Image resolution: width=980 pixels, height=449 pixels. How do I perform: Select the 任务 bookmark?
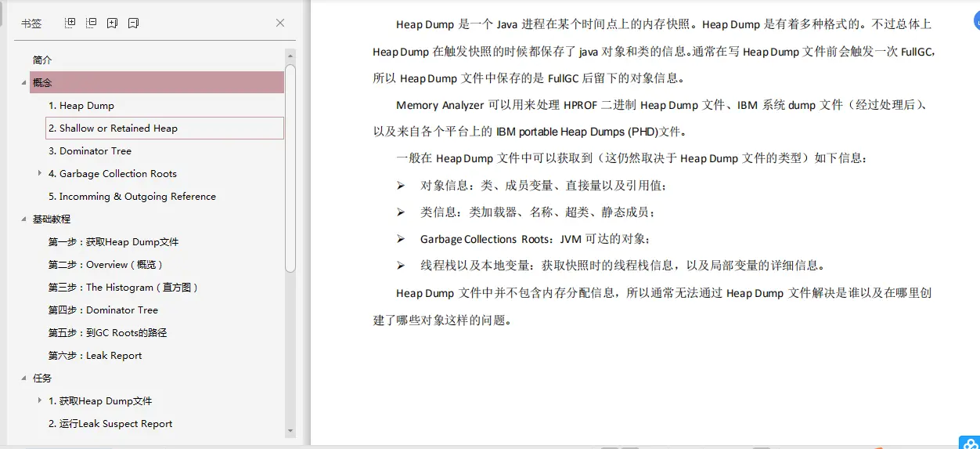point(42,378)
